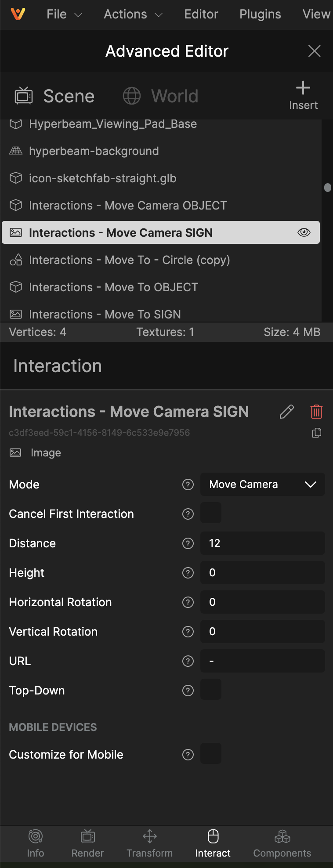Select Interactions - Move To OBJECT item
The image size is (333, 868).
[x=161, y=287]
